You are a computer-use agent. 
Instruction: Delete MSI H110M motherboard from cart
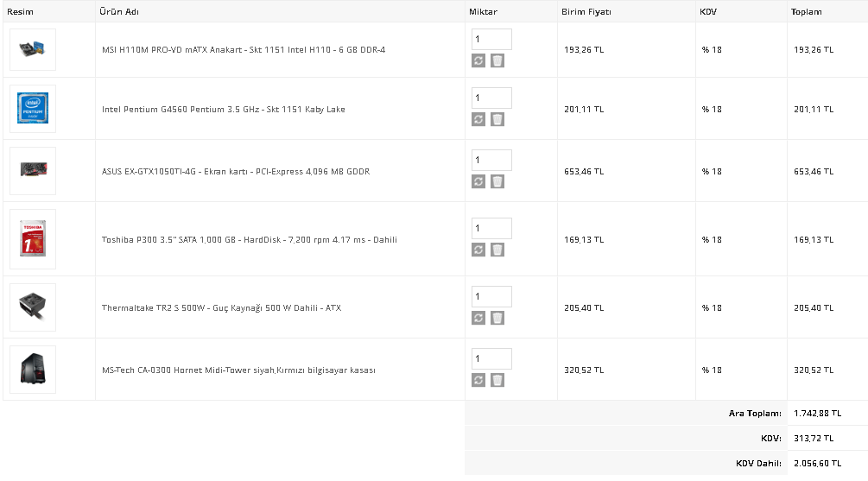coord(497,60)
